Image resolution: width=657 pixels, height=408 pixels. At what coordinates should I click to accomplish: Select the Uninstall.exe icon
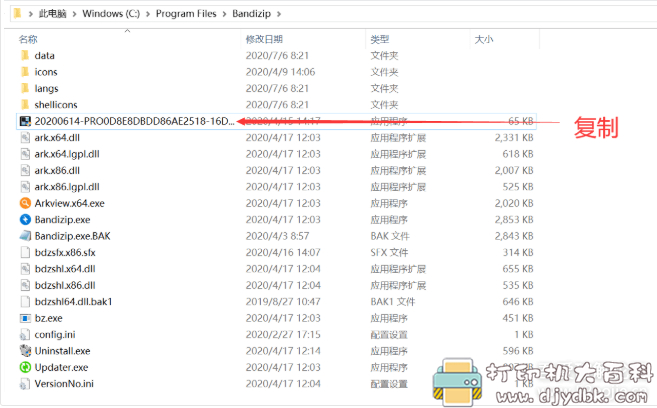25,351
